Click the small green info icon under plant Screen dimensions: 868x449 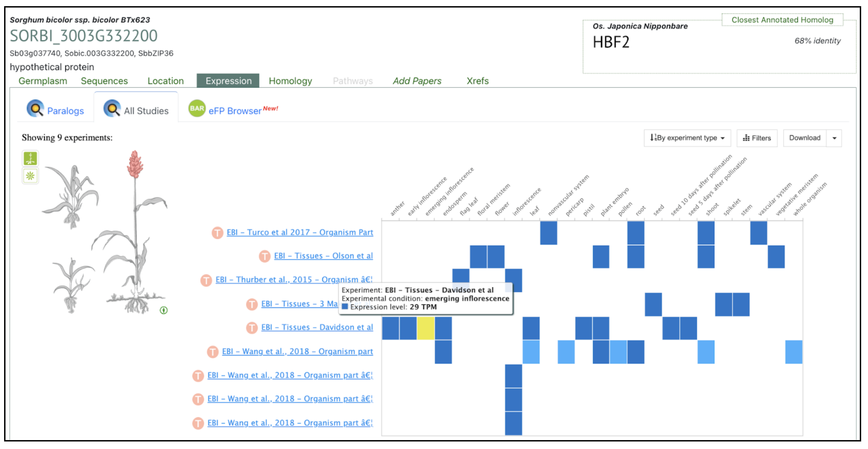coord(164,310)
